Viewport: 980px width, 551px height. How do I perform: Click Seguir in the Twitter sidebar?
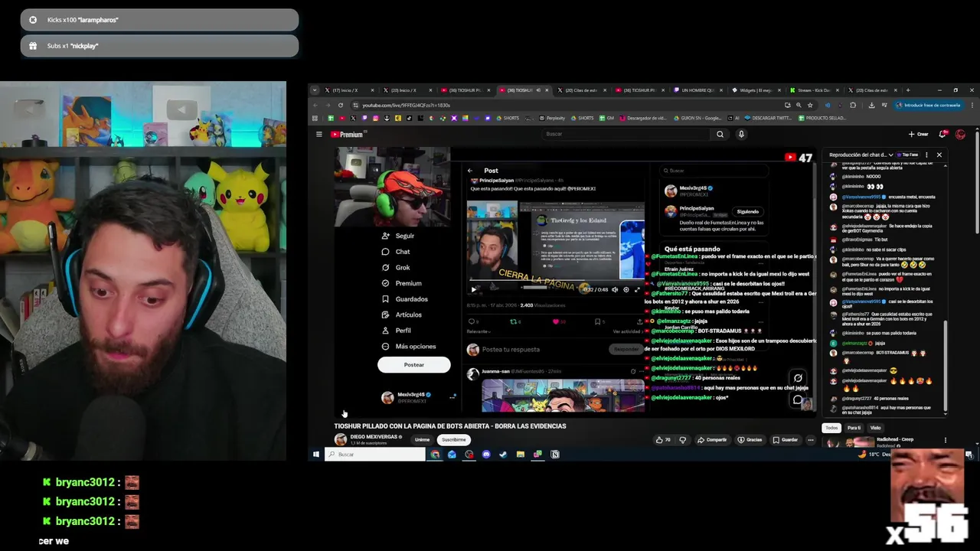coord(398,236)
